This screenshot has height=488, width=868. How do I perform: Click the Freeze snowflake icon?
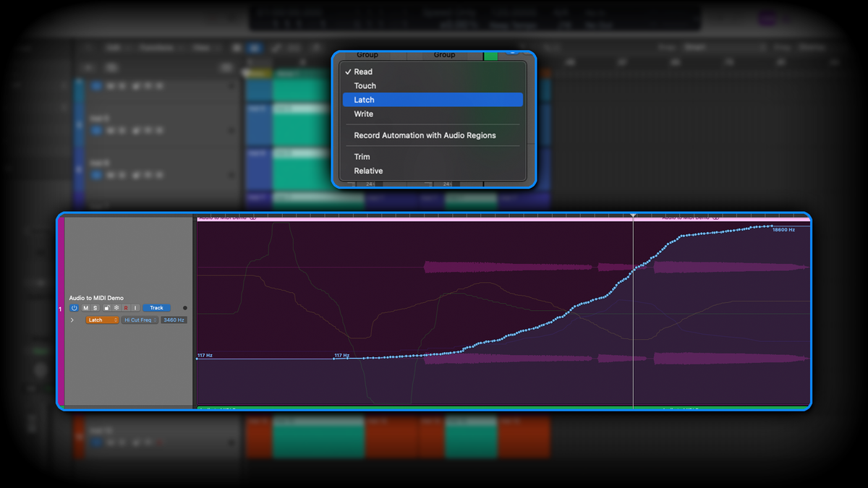(x=116, y=308)
